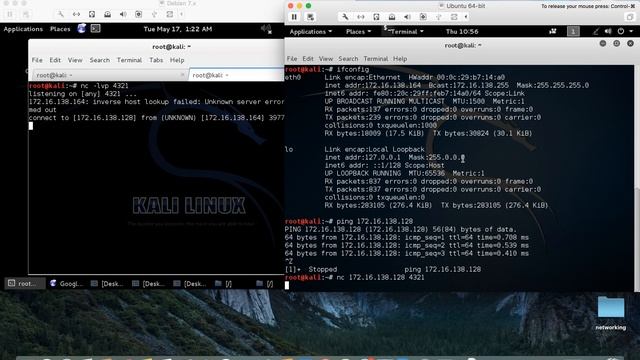The height and width of the screenshot is (360, 640).
Task: Open networking folder on Mac desktop
Action: click(x=611, y=313)
